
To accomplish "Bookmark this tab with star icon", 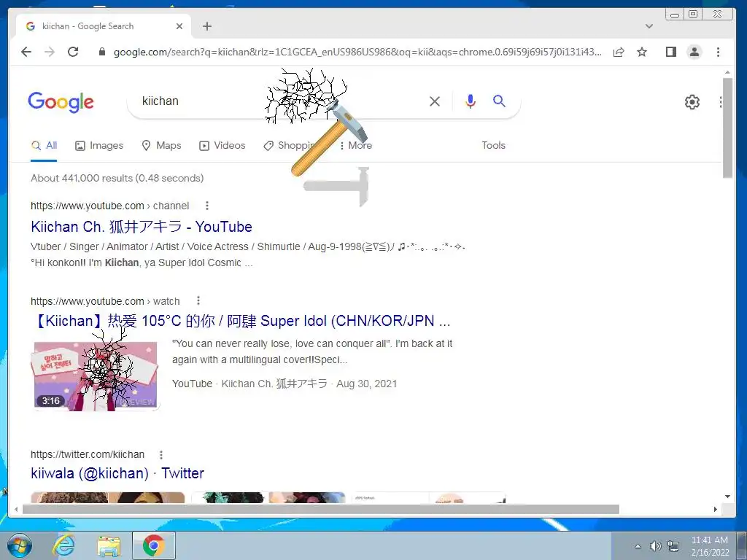I will [x=642, y=52].
